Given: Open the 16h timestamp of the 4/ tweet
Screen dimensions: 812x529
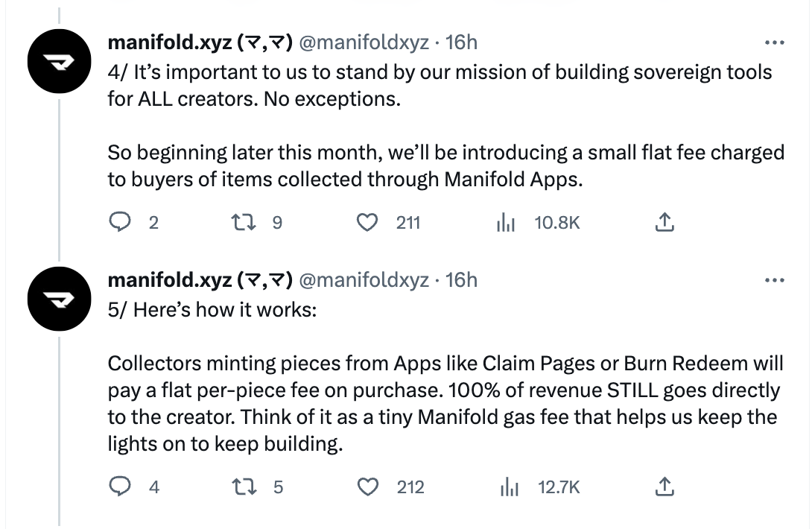Looking at the screenshot, I should 461,42.
